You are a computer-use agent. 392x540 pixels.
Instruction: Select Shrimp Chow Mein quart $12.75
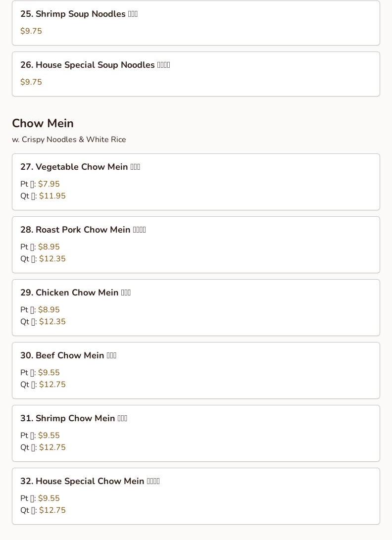52,447
